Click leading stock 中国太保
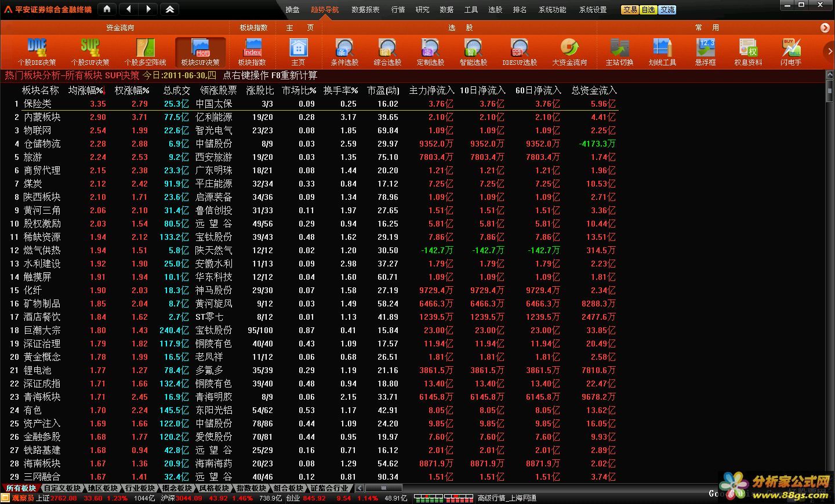Viewport: 835px width, 504px height. tap(214, 104)
